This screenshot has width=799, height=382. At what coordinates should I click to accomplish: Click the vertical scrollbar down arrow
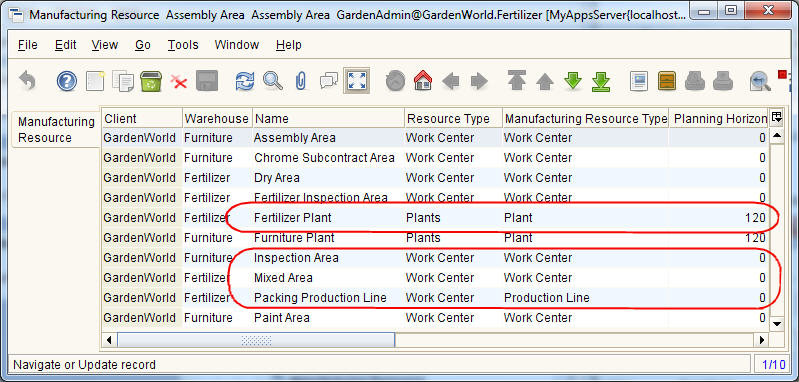click(777, 323)
